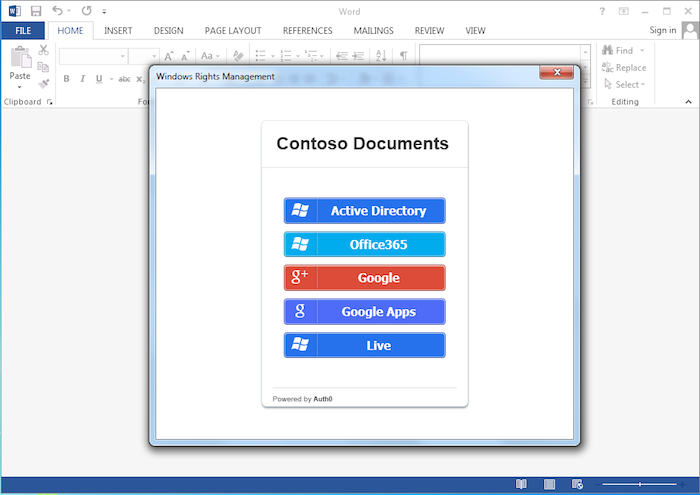Screen dimensions: 700x495
Task: Open the numbering library dropdown arrow
Action: [298, 56]
